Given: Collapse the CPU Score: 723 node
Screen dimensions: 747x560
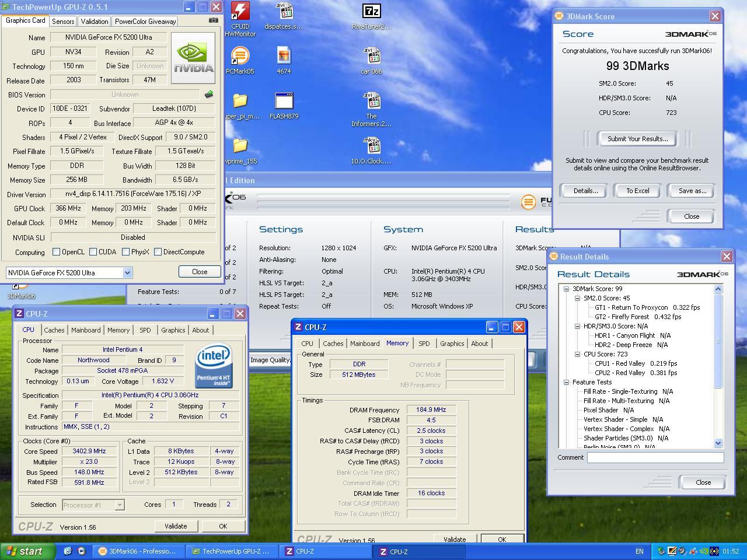Looking at the screenshot, I should point(577,354).
